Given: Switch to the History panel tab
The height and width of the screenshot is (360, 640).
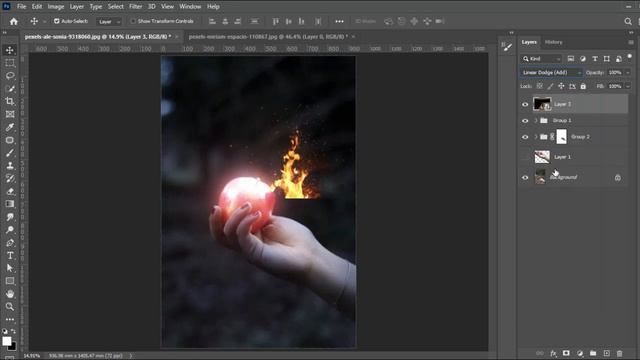Looking at the screenshot, I should (553, 42).
